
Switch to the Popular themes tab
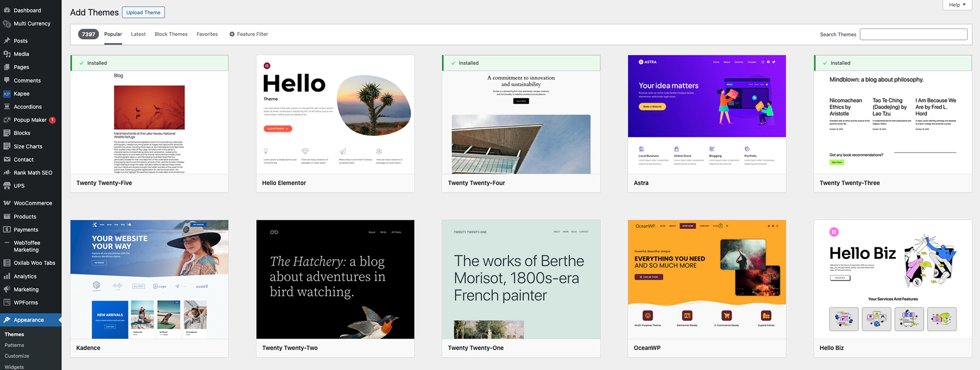coord(113,34)
